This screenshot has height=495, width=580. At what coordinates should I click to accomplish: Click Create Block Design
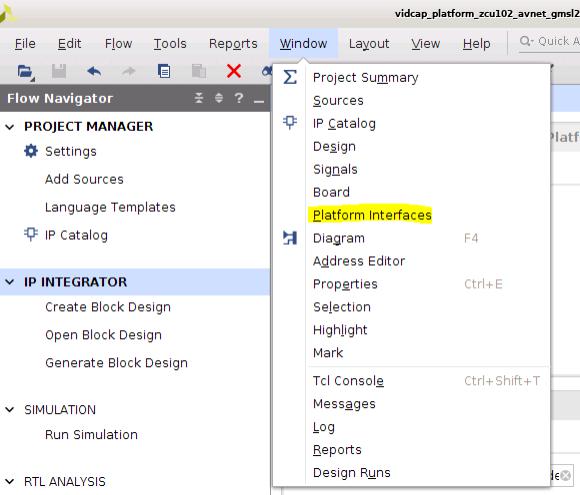[108, 307]
